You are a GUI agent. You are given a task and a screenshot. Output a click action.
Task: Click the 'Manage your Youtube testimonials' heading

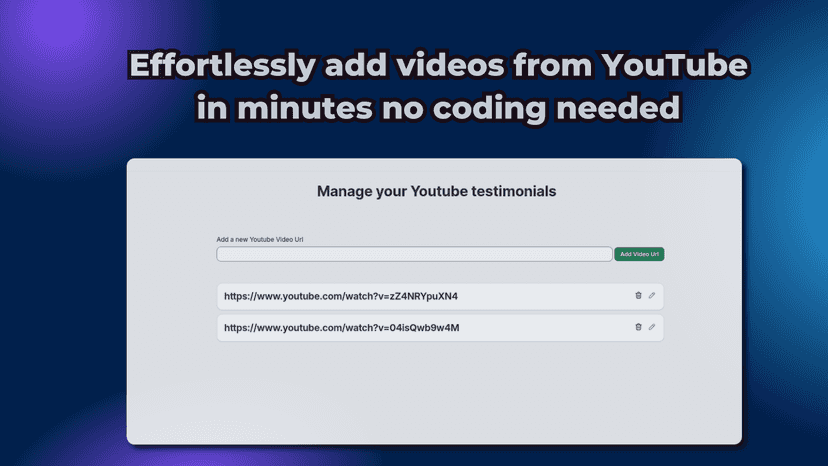(x=436, y=191)
